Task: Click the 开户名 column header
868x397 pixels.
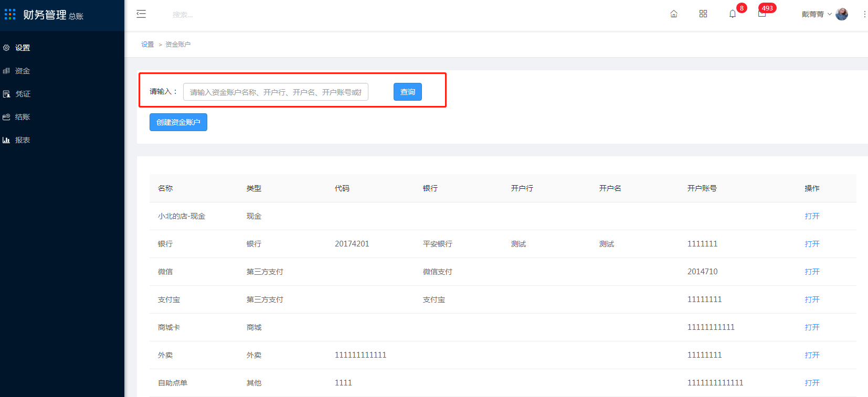Action: coord(610,188)
